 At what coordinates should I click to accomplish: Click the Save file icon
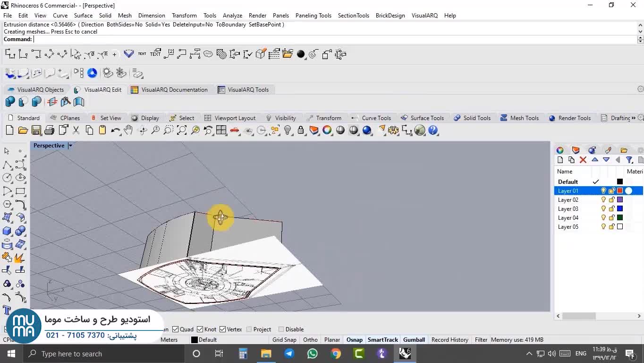coord(36,130)
